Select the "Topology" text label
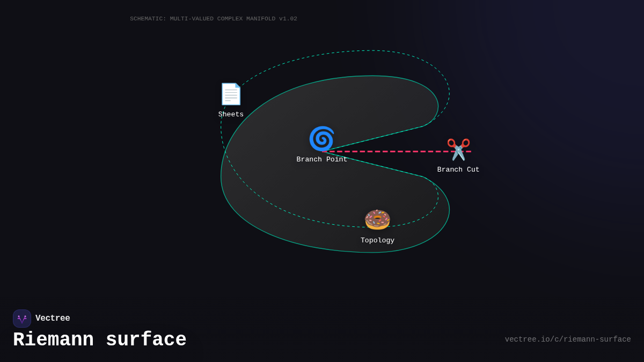 click(x=377, y=240)
